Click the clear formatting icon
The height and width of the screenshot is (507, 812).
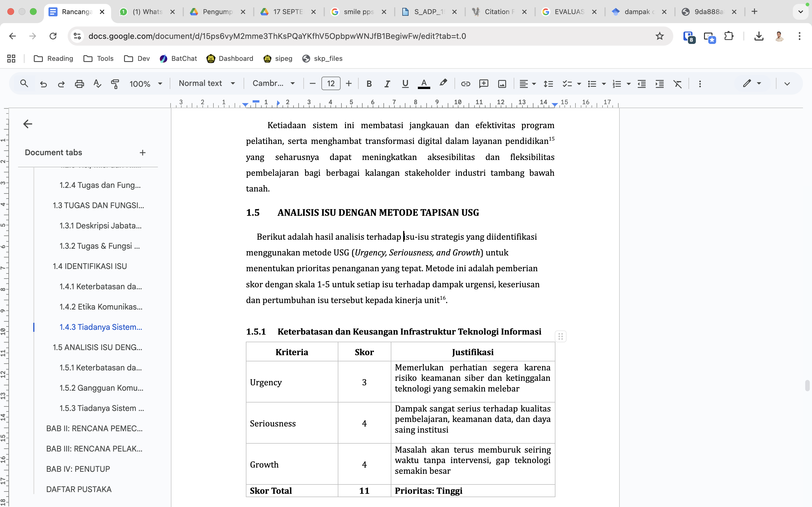point(678,83)
